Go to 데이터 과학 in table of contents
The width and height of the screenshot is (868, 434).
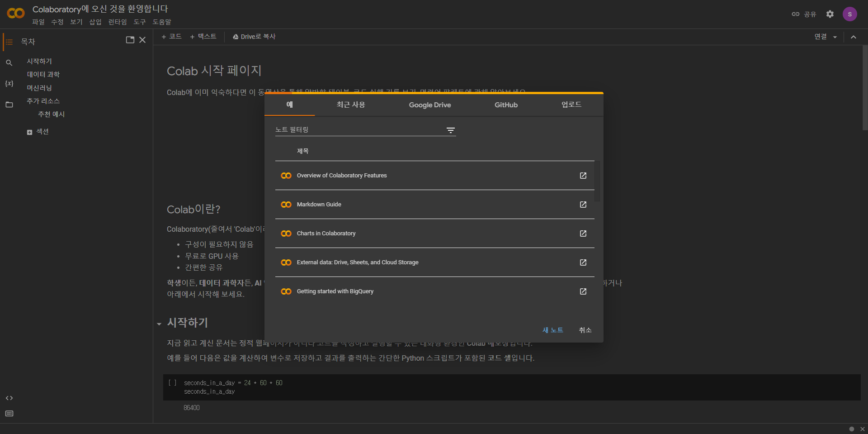tap(43, 74)
